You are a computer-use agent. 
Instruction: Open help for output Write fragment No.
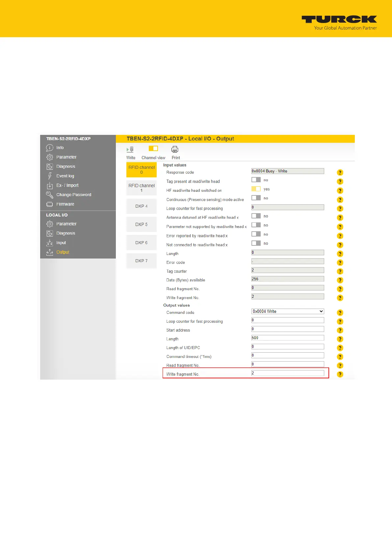[340, 374]
